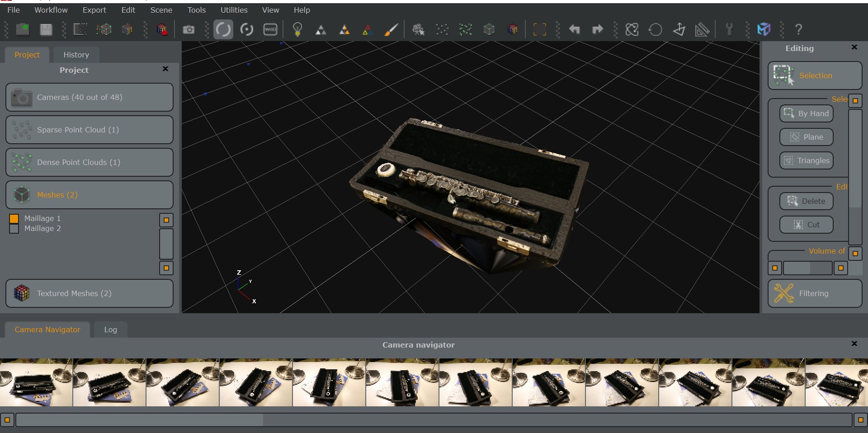
Task: Click the save project floppy disk icon
Action: point(46,30)
